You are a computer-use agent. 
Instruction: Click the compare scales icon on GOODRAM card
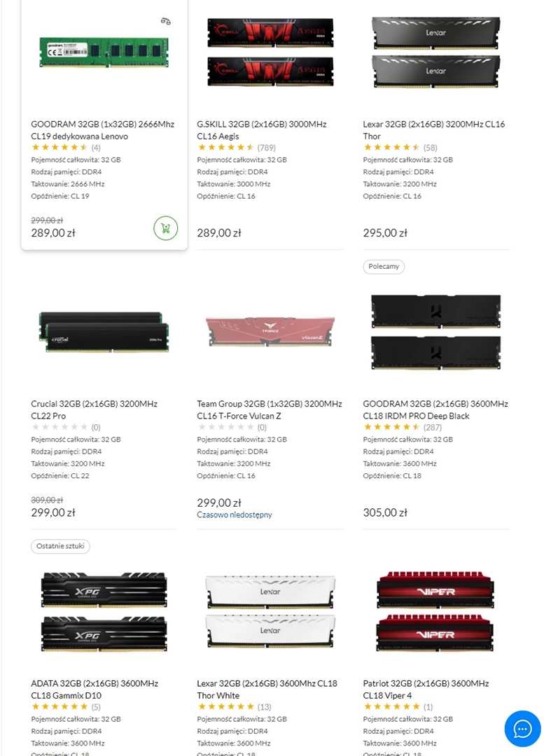(x=166, y=21)
